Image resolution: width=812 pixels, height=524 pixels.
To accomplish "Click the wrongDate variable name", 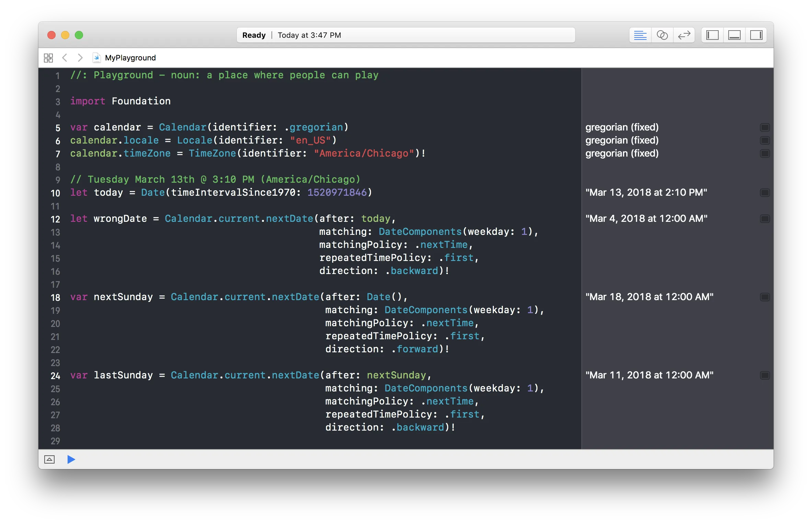I will point(120,219).
